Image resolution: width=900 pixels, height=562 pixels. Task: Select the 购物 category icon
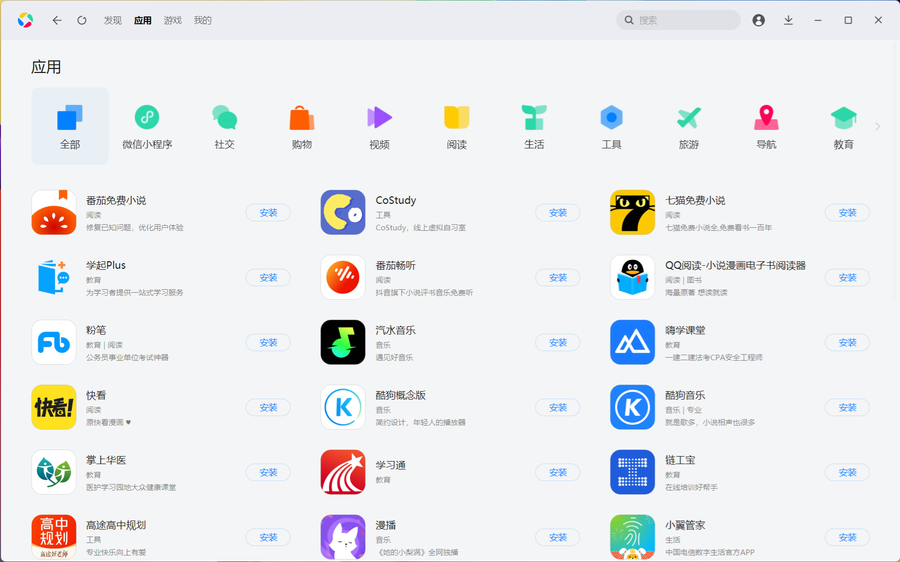tap(301, 117)
